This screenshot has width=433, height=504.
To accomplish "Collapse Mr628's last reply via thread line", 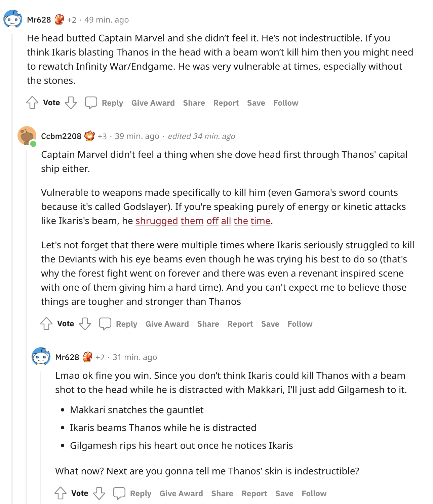I will click(x=41, y=437).
